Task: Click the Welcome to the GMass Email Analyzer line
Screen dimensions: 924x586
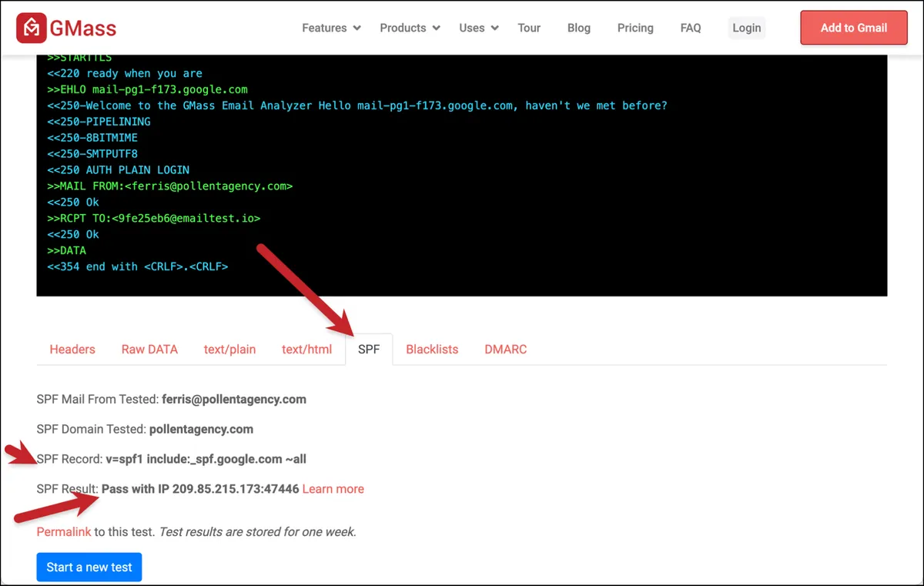Action: coord(357,105)
